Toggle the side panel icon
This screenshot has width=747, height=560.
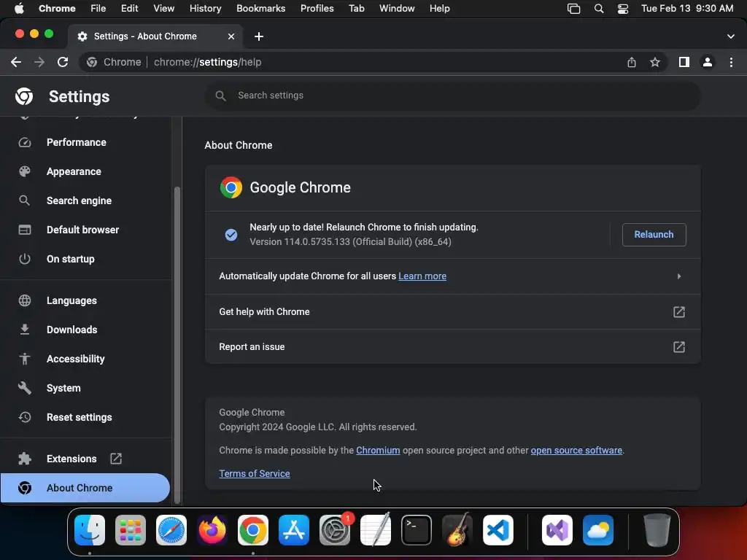[x=684, y=62]
